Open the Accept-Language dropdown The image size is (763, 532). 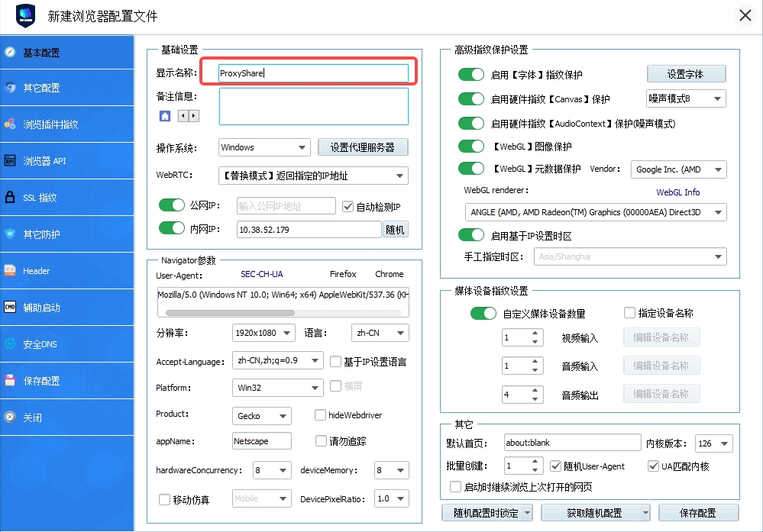pos(277,360)
